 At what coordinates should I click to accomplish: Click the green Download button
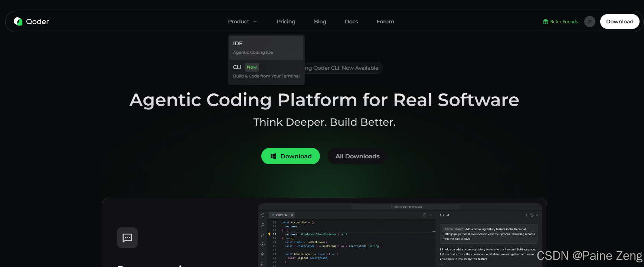click(x=291, y=156)
